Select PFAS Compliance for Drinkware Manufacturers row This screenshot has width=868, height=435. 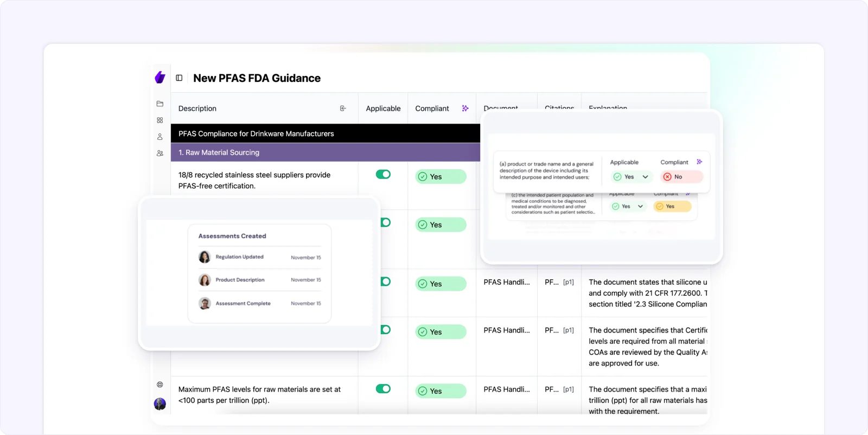(x=325, y=133)
